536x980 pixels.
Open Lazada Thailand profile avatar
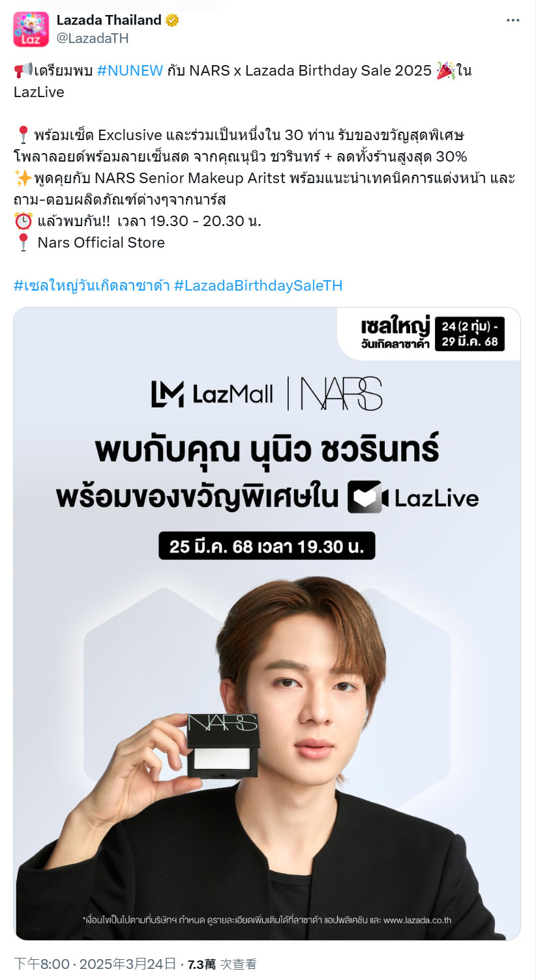coord(31,29)
